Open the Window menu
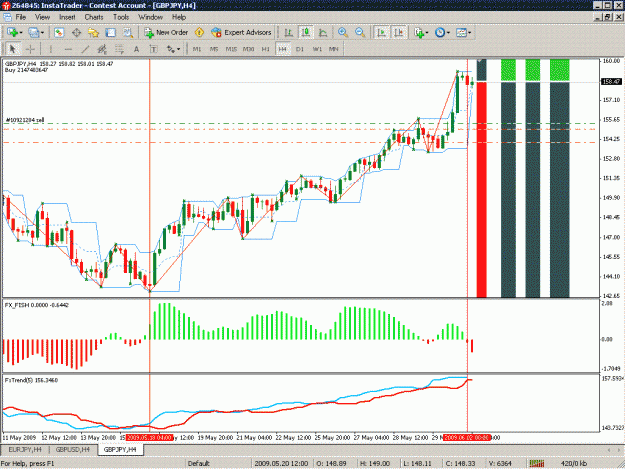Screen dimensions: 625x469 [150, 17]
